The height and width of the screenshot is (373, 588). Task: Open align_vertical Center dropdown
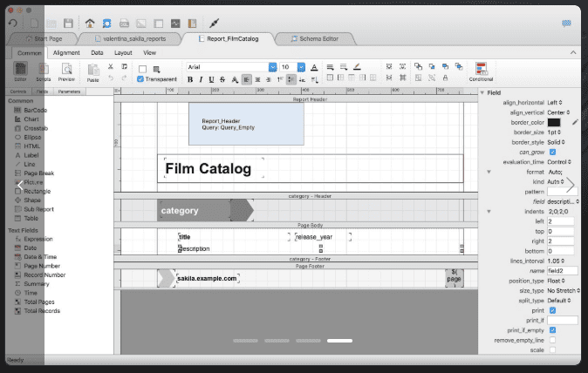pyautogui.click(x=558, y=112)
